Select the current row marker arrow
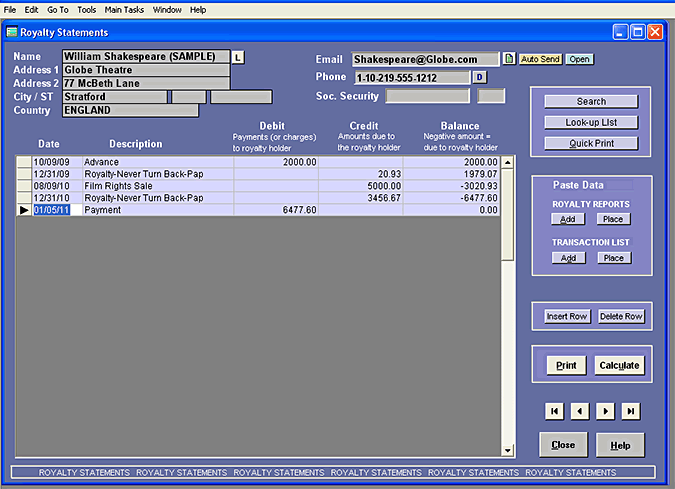 click(24, 211)
